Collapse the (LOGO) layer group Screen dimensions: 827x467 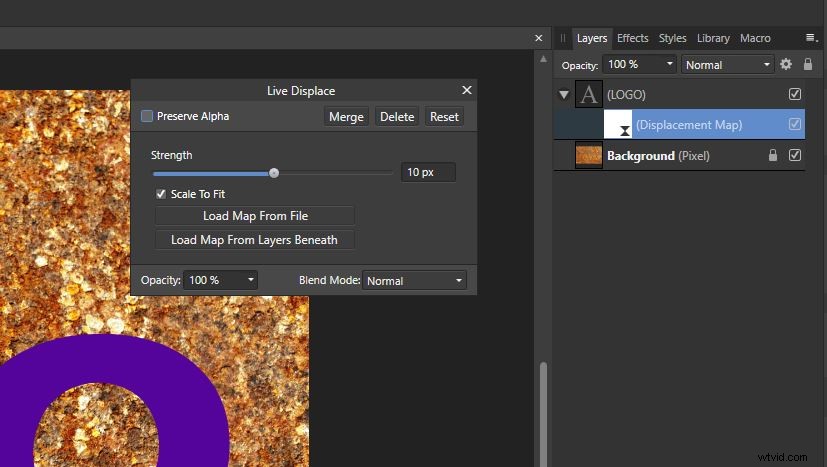click(x=564, y=95)
